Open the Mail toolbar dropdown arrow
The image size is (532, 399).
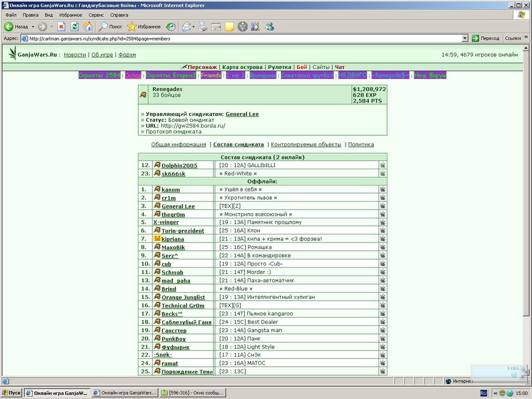193,26
